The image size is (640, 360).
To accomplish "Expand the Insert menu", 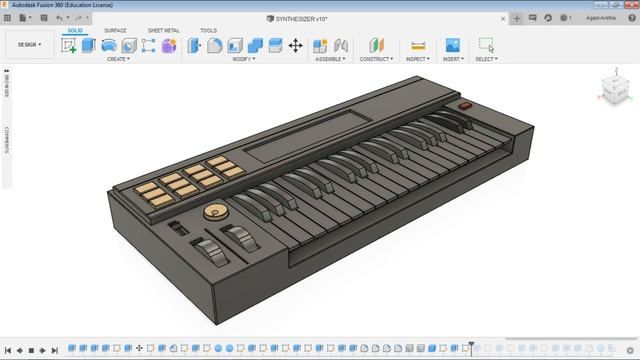I will (453, 59).
